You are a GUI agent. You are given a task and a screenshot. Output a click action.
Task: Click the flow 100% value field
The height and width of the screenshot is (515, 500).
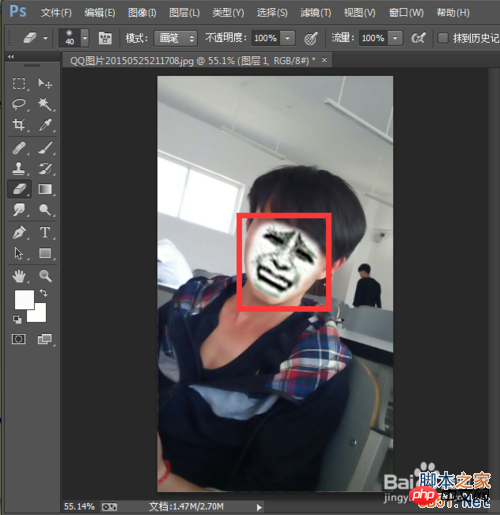[x=373, y=38]
